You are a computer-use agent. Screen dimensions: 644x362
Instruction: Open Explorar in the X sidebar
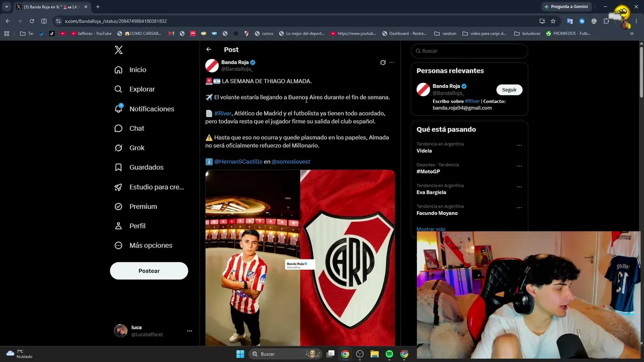(134, 89)
